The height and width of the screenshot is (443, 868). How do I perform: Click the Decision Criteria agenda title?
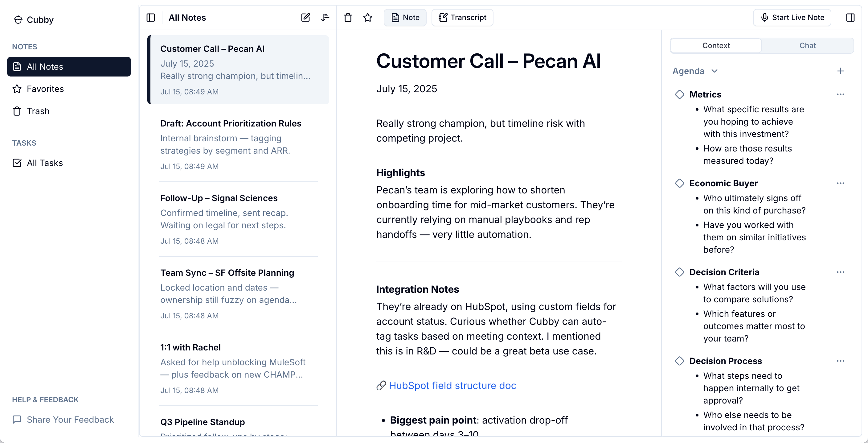(x=724, y=272)
